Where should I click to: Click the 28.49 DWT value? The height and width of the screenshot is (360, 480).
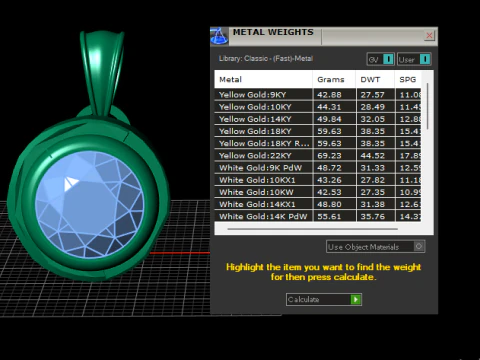(373, 107)
